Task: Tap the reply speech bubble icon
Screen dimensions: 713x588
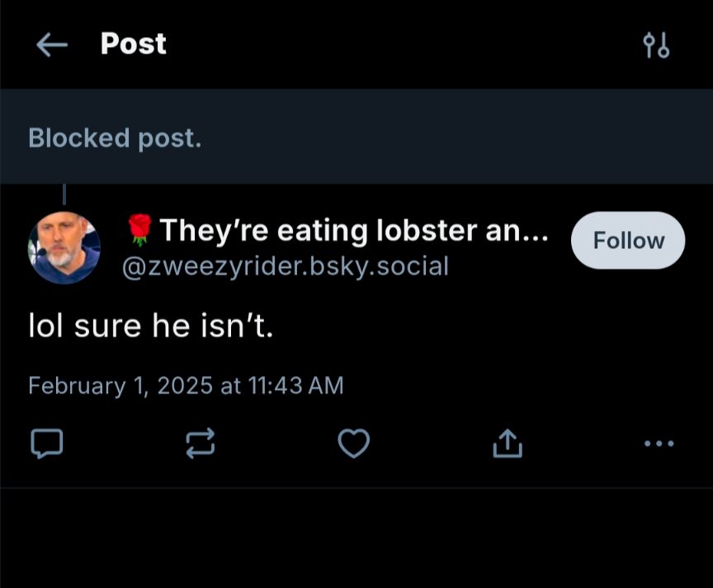Action: 46,444
